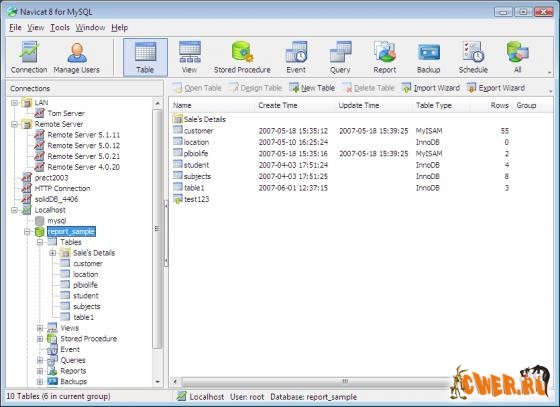Collapse the Remote Server group

(14, 124)
